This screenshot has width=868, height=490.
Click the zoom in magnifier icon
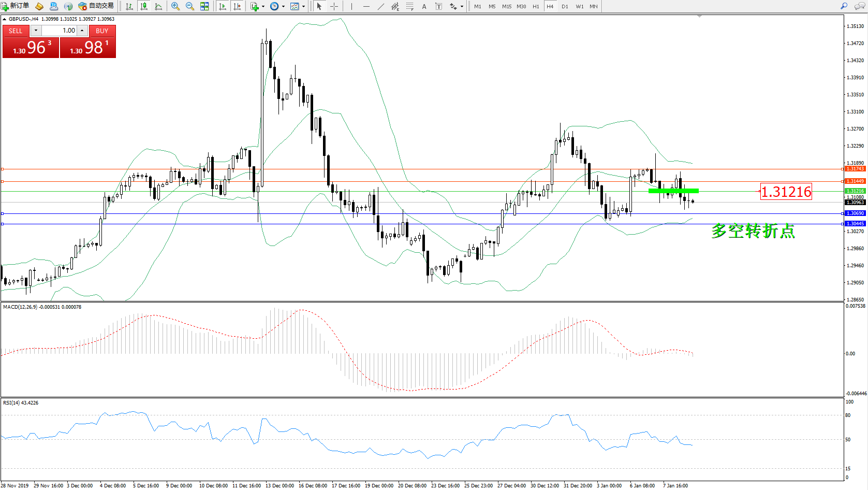coord(175,6)
